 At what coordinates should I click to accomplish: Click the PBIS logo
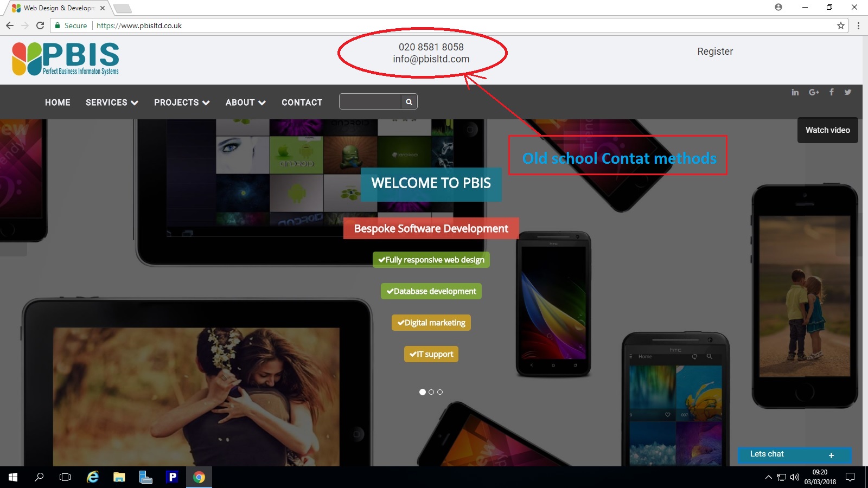coord(66,59)
